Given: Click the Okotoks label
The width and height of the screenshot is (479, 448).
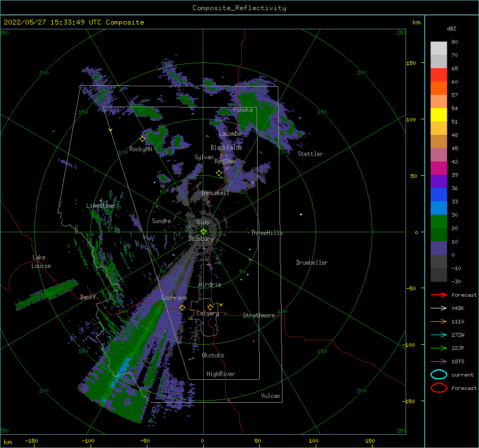Looking at the screenshot, I should coord(213,355).
